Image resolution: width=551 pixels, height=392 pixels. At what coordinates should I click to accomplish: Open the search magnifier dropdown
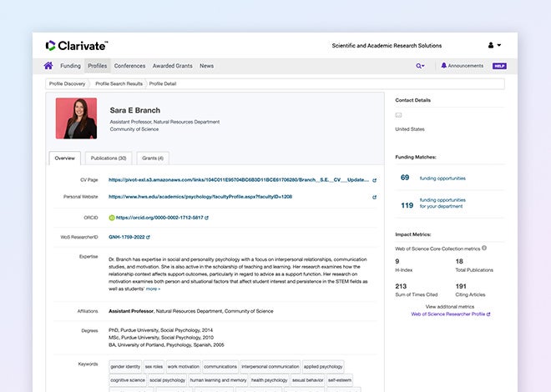[420, 66]
